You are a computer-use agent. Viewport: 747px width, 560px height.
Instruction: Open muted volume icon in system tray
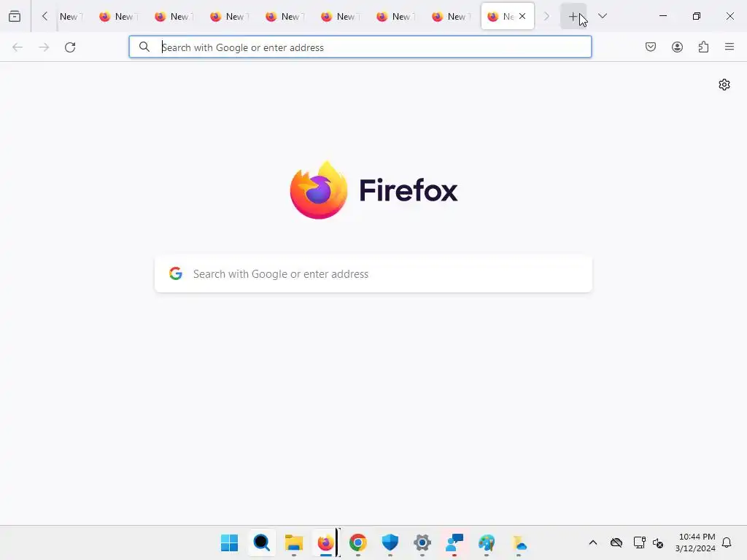coord(658,542)
